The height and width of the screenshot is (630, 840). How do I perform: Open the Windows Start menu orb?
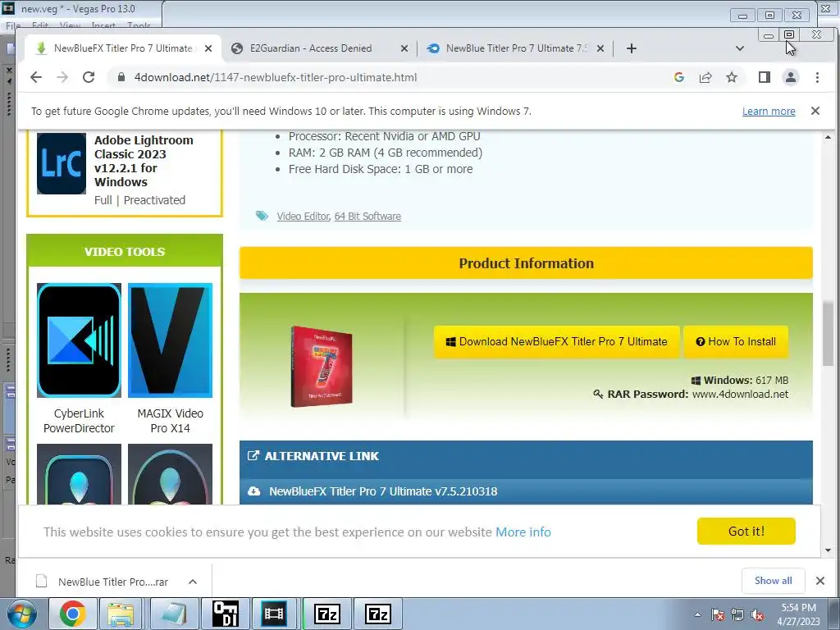point(21,614)
